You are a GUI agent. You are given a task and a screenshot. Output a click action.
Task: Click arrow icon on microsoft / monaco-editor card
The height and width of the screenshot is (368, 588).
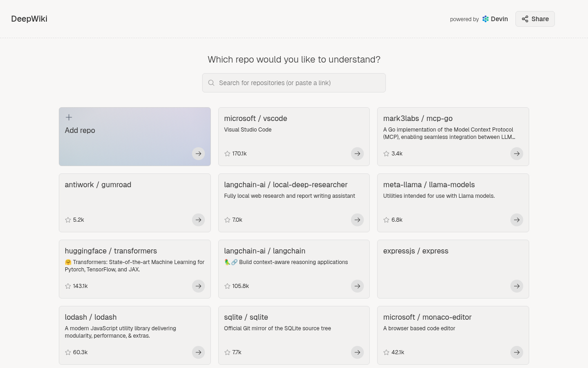coord(517,352)
